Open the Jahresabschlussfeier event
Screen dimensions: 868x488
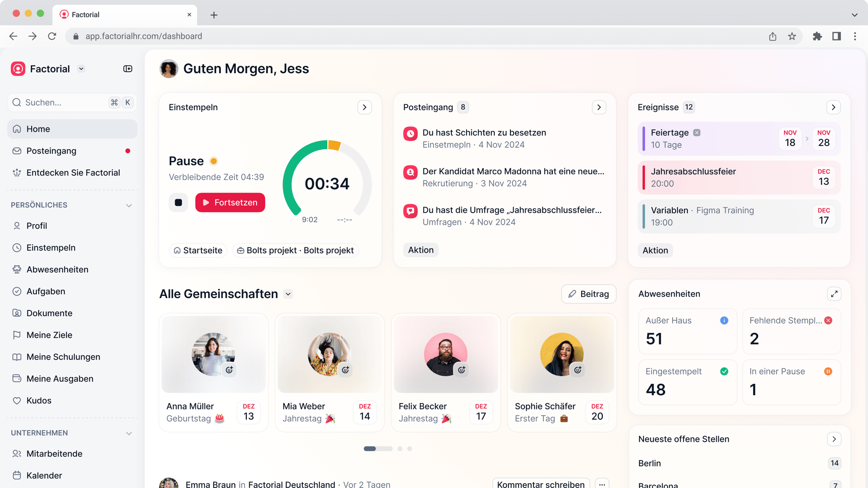pyautogui.click(x=739, y=177)
